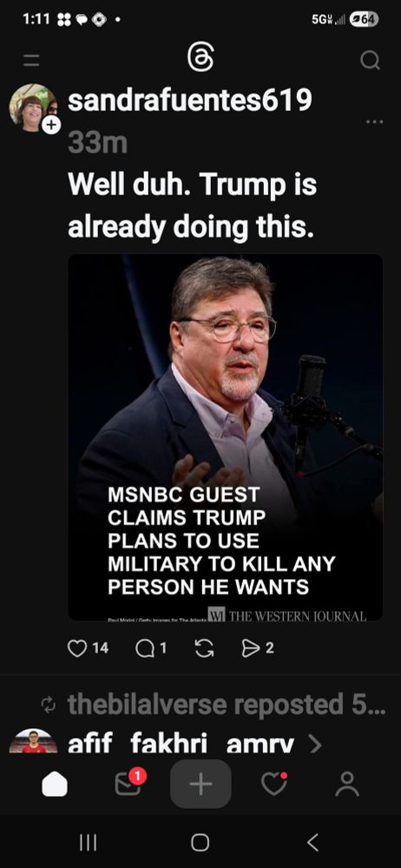The image size is (401, 868).
Task: Open the profile tab in bottom bar
Action: 347,785
